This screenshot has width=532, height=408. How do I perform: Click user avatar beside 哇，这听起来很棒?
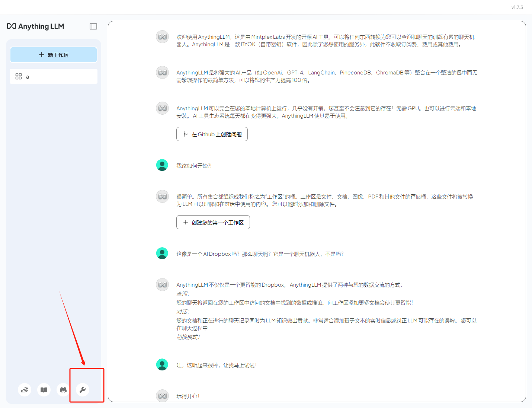162,364
